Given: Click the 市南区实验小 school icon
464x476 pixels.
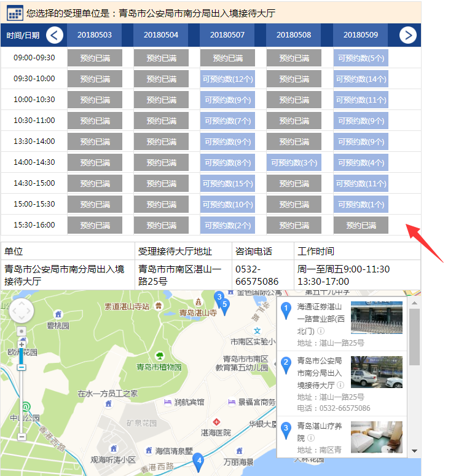Looking at the screenshot, I should click(257, 331).
